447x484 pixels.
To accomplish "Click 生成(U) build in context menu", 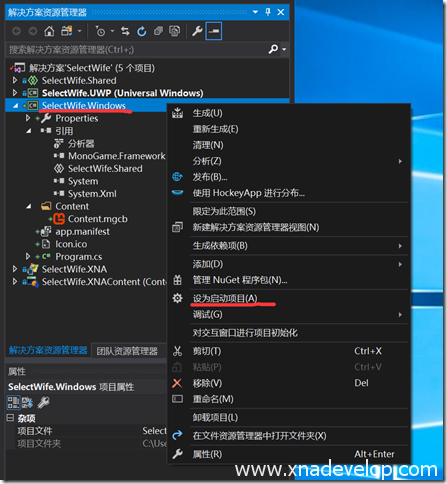I will click(x=289, y=113).
